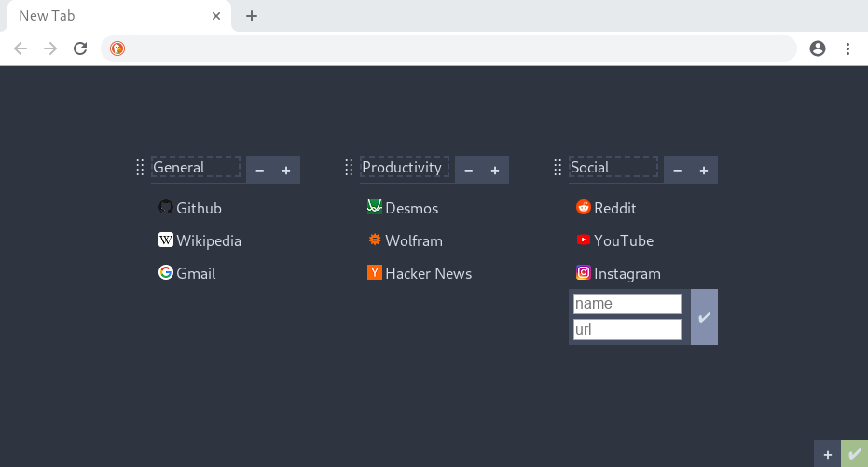The width and height of the screenshot is (868, 467).
Task: Remove a bookmark from General with minus button
Action: pos(259,171)
